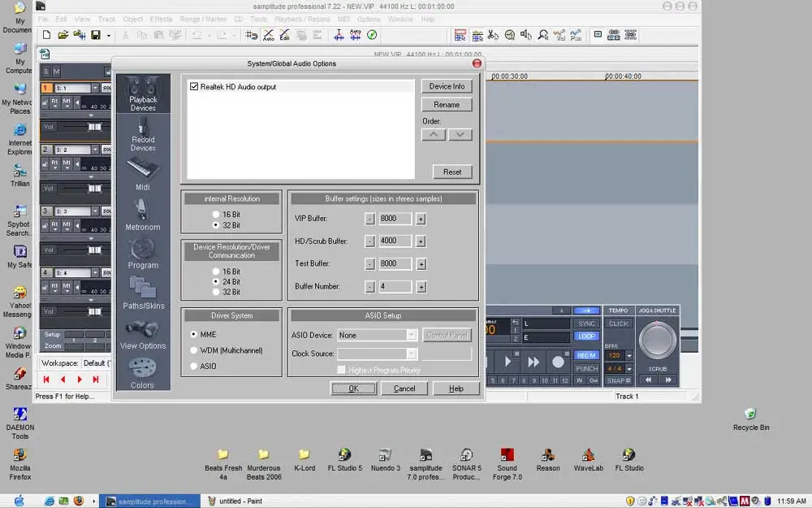Click the Cancel button

pos(404,389)
